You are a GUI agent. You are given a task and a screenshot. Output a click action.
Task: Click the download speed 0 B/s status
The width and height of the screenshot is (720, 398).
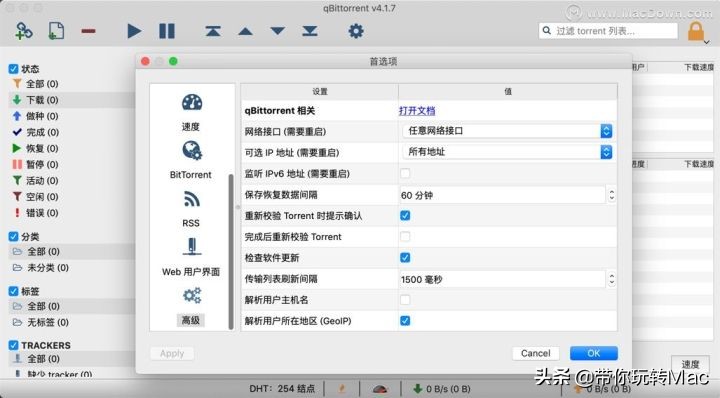point(442,389)
